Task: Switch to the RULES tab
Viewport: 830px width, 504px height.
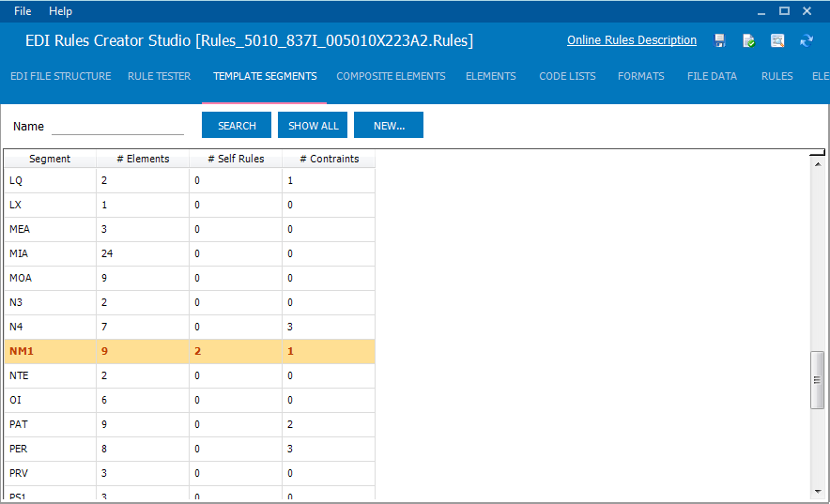Action: click(776, 76)
